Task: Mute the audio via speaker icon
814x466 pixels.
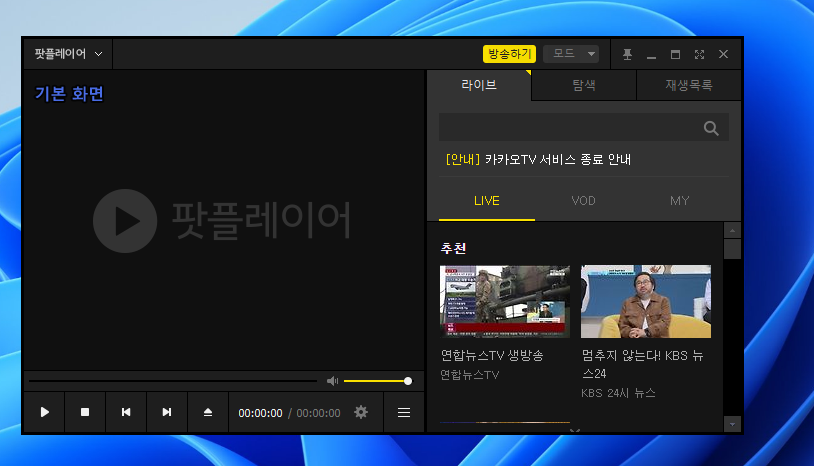Action: 332,381
